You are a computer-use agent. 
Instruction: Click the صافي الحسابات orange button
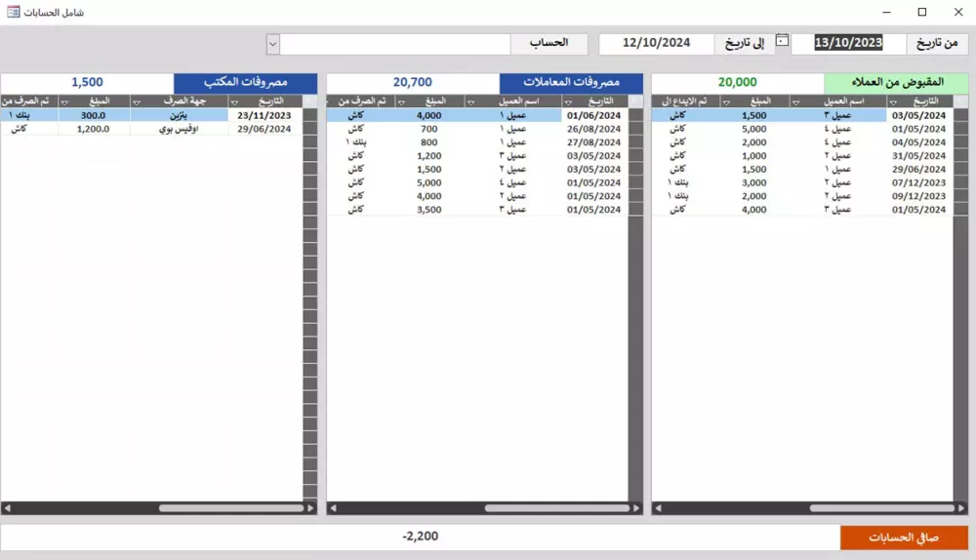[x=904, y=537]
